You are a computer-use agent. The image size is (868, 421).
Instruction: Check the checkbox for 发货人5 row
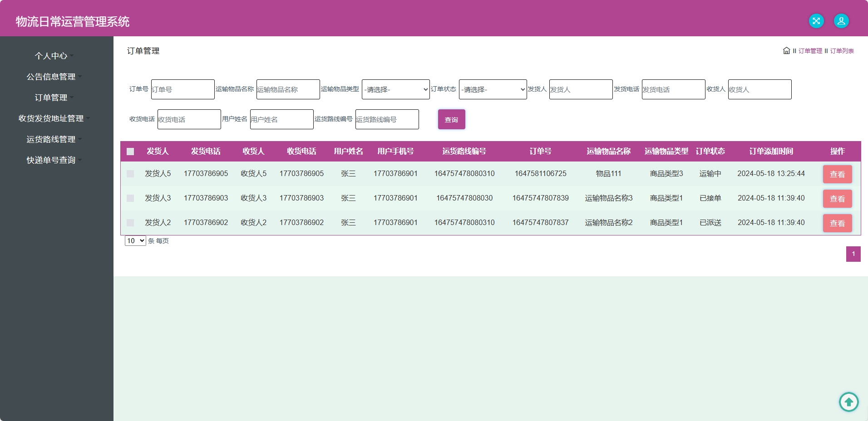coord(130,174)
